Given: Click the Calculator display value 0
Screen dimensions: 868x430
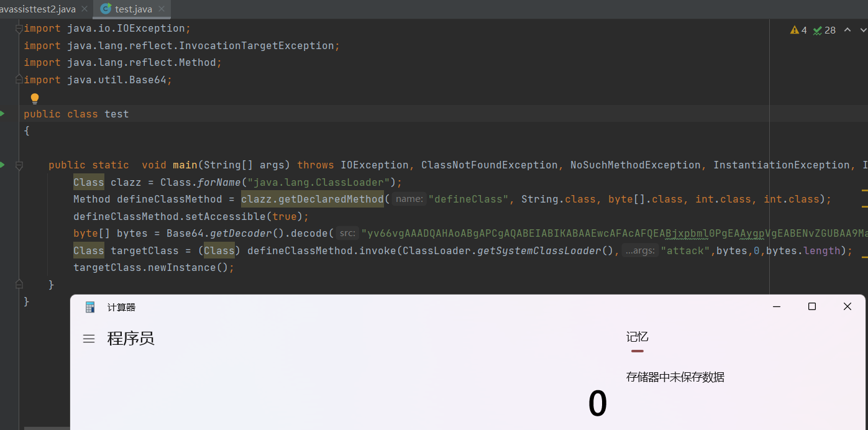Looking at the screenshot, I should pos(597,403).
